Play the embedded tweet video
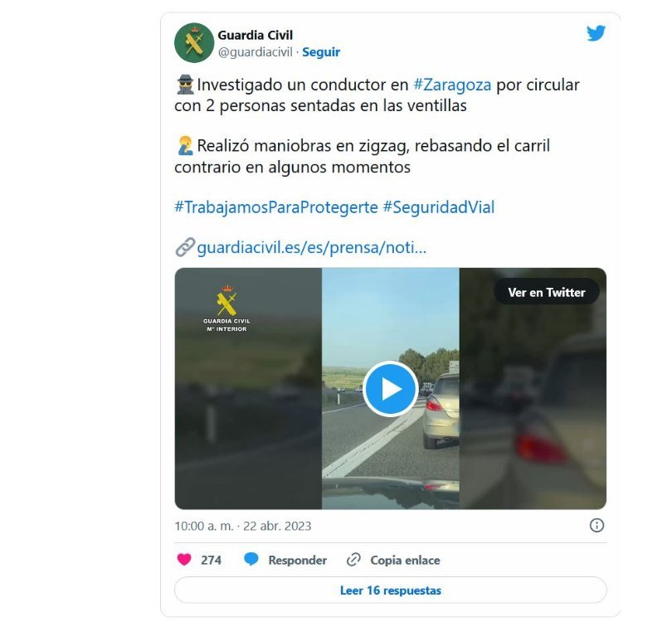The image size is (672, 622). click(x=390, y=388)
